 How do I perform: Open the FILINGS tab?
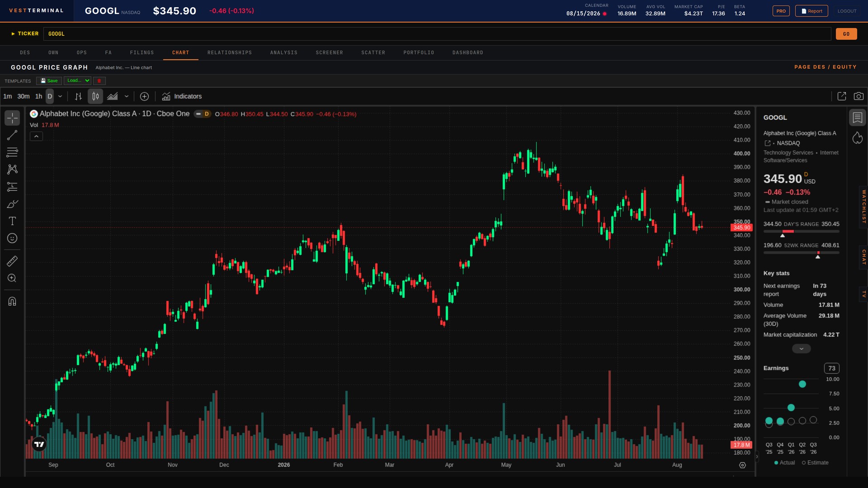pos(142,53)
